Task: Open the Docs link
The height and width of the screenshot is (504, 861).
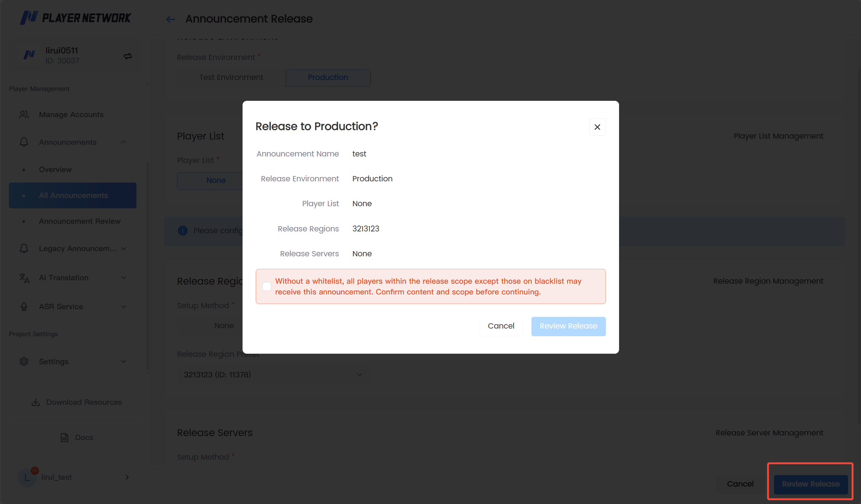Action: pos(77,437)
